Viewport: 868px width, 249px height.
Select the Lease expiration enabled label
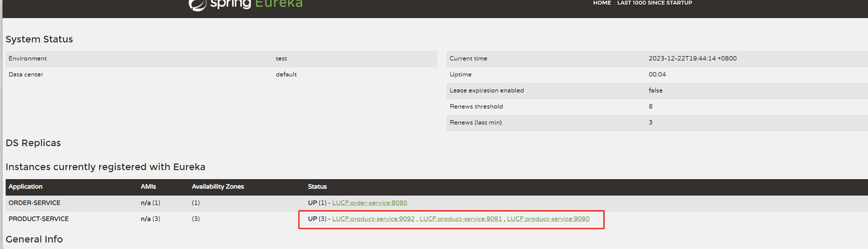[x=486, y=90]
